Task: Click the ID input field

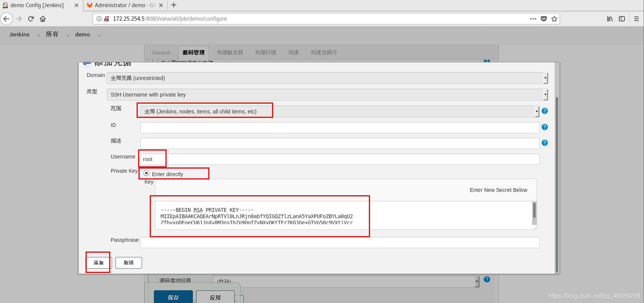Action: [x=340, y=128]
